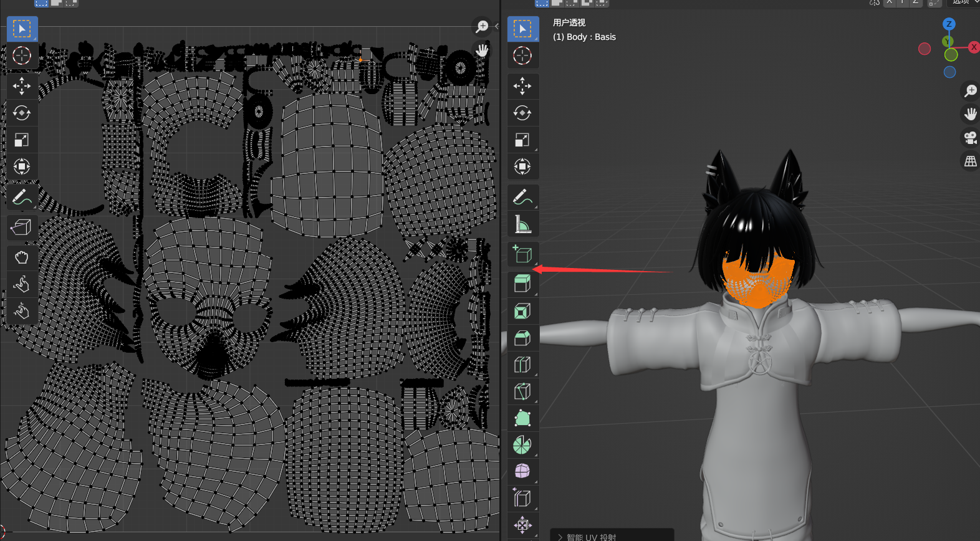Toggle perspective/orthographic grid button

971,161
